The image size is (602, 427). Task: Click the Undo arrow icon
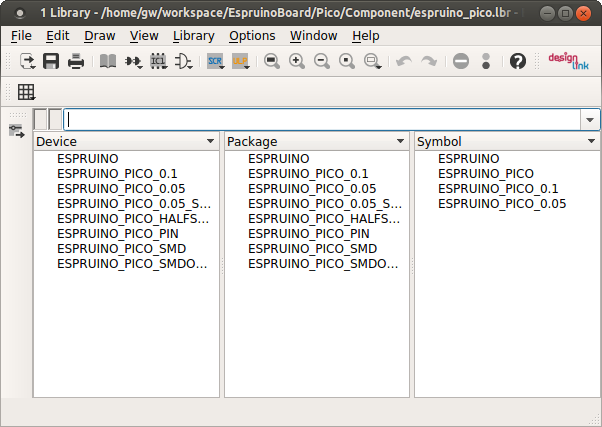click(404, 61)
